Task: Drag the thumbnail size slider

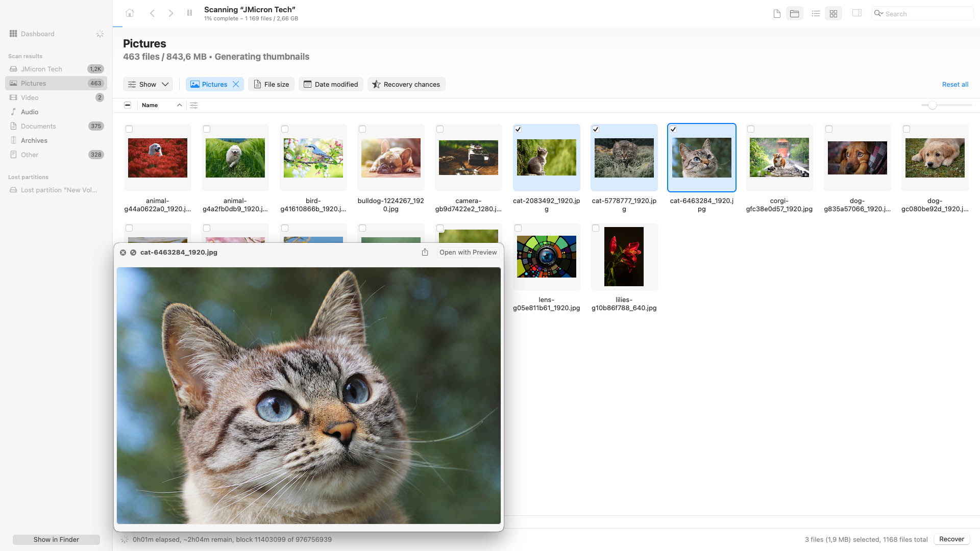Action: click(932, 105)
